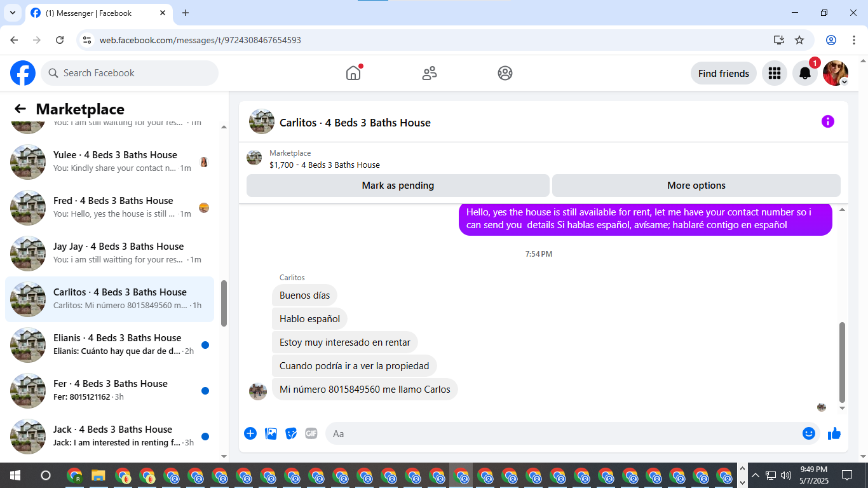Screen dimensions: 868x488
Task: Click the Carlitos chat header name
Action: [355, 123]
